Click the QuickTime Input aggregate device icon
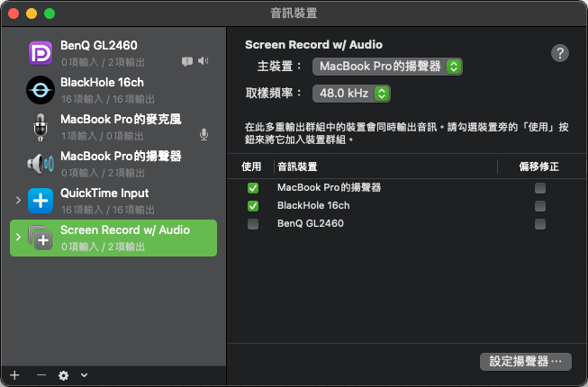588x387 pixels. coord(41,201)
